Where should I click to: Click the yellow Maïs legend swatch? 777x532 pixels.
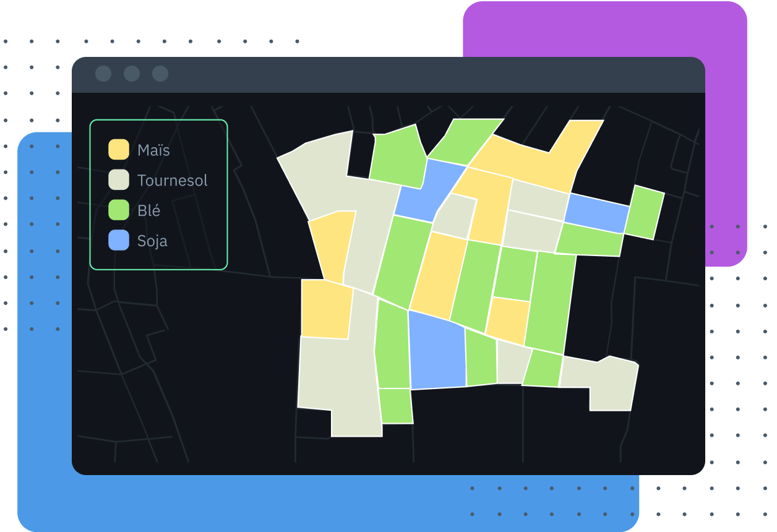point(119,150)
